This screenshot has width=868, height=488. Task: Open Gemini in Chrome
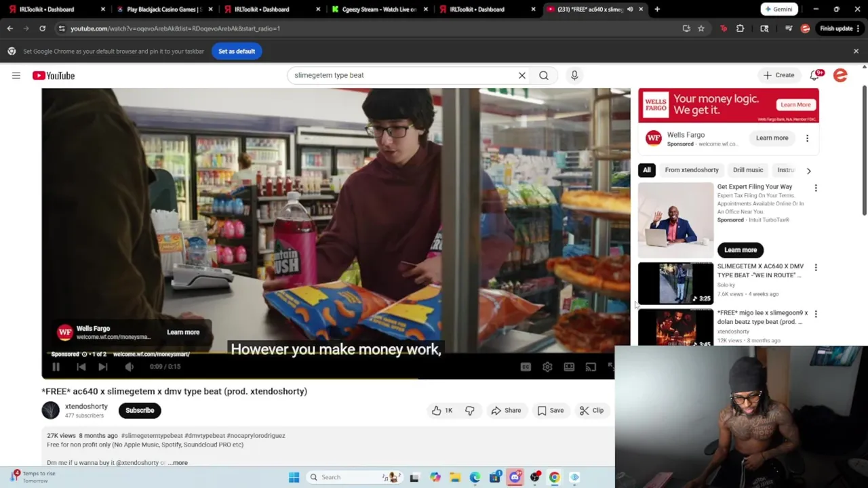tap(778, 9)
